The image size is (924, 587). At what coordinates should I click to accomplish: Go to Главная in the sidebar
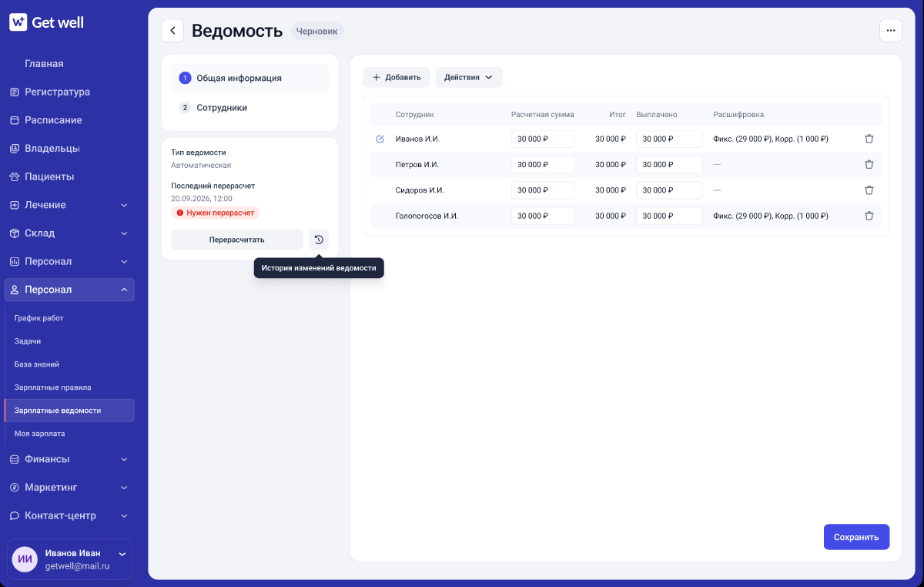click(x=44, y=64)
